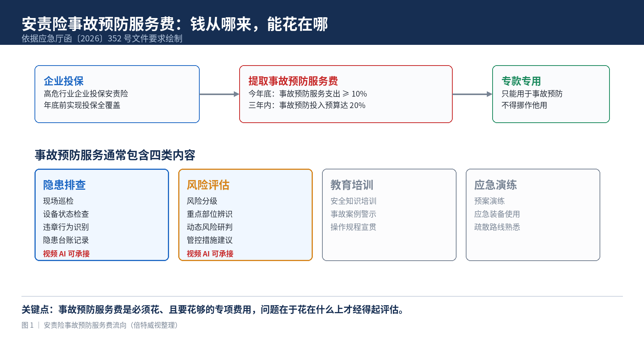
Task: Select the 企业投保 heading
Action: [64, 81]
